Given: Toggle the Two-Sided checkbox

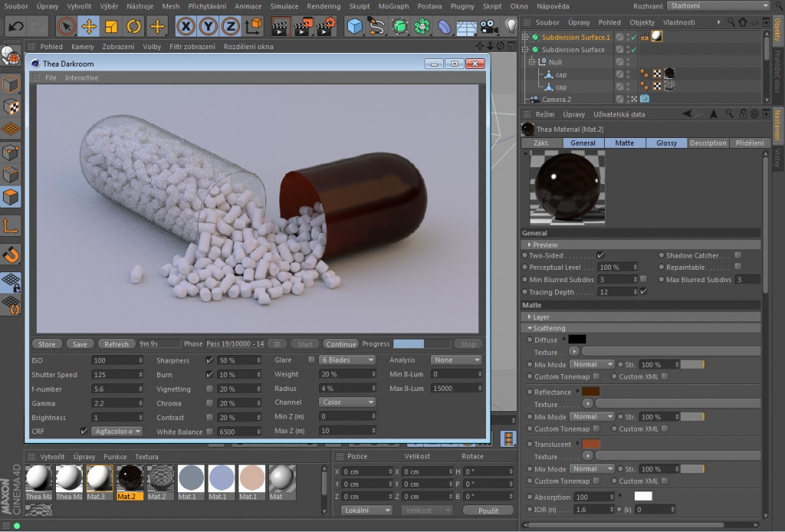Looking at the screenshot, I should (x=600, y=255).
